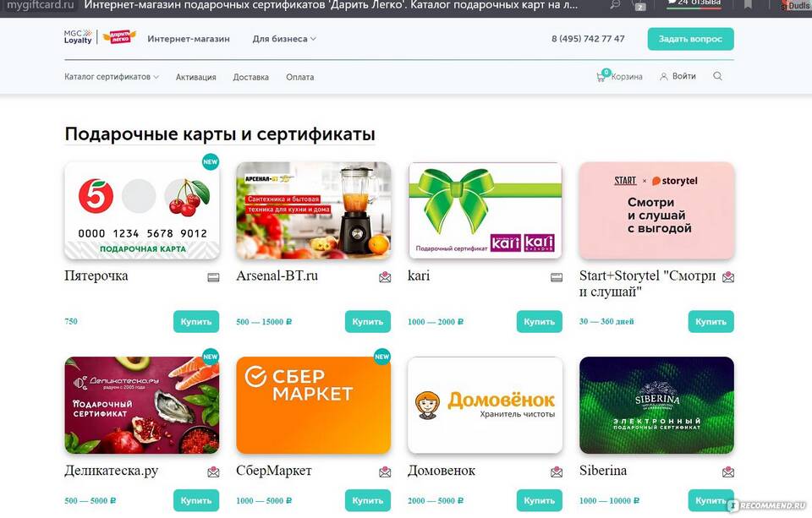Click the Задать вопрос button
Viewport: 812px width, 518px height.
pos(690,39)
